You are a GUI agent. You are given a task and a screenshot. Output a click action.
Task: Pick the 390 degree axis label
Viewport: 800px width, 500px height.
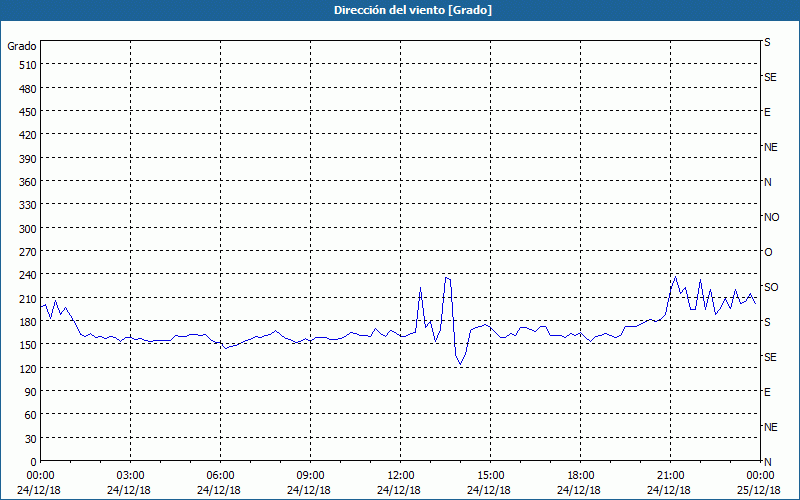tap(29, 159)
